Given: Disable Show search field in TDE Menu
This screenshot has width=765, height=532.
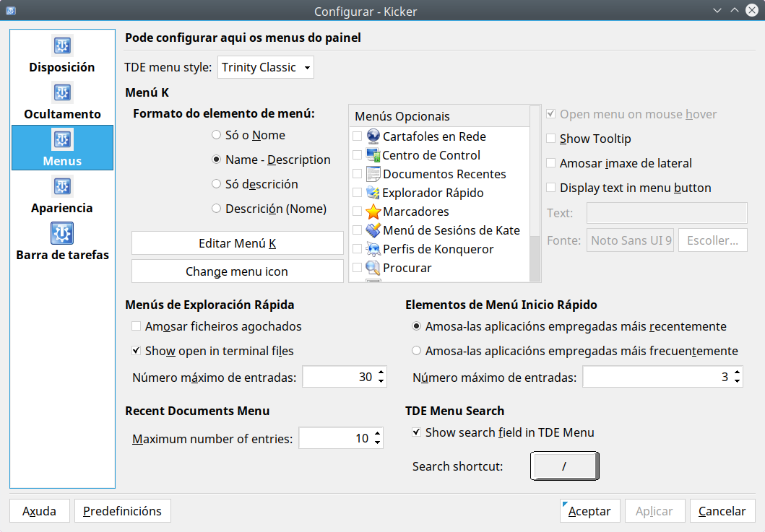Looking at the screenshot, I should (x=416, y=432).
